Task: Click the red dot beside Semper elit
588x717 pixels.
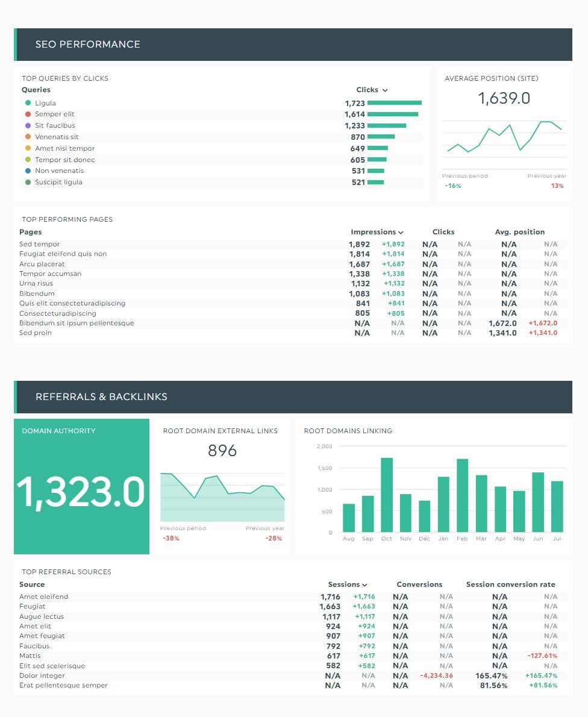Action: click(28, 114)
